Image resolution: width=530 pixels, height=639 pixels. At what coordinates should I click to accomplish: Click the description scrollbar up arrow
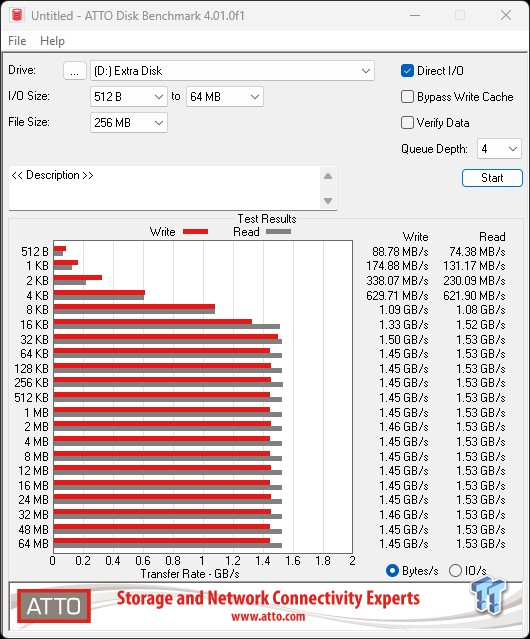(328, 176)
